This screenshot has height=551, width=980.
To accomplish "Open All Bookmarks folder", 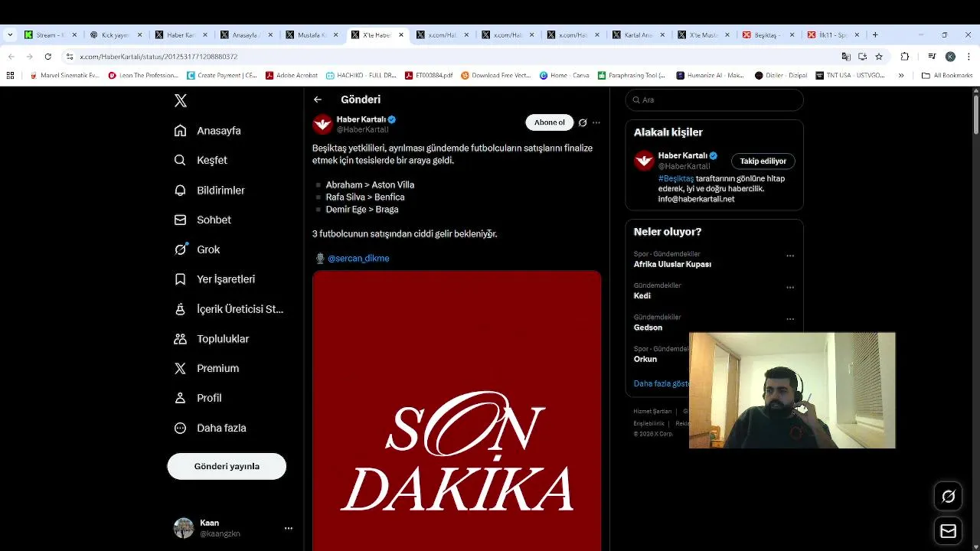I will click(947, 75).
